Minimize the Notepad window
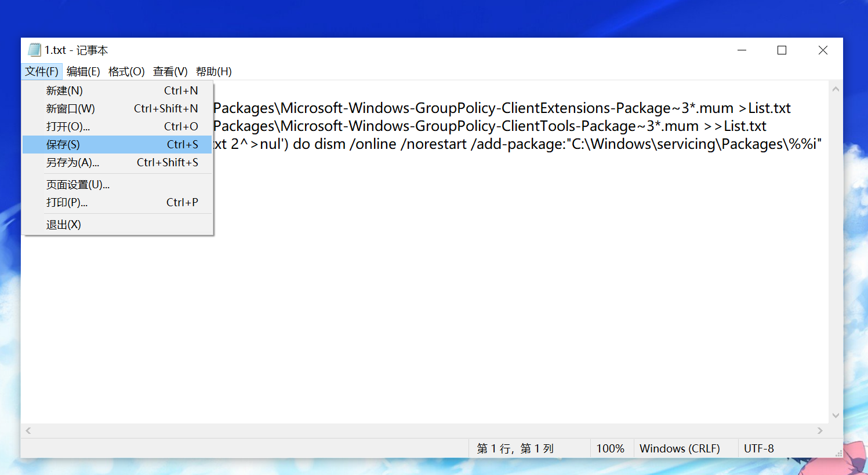This screenshot has width=868, height=475. click(742, 50)
